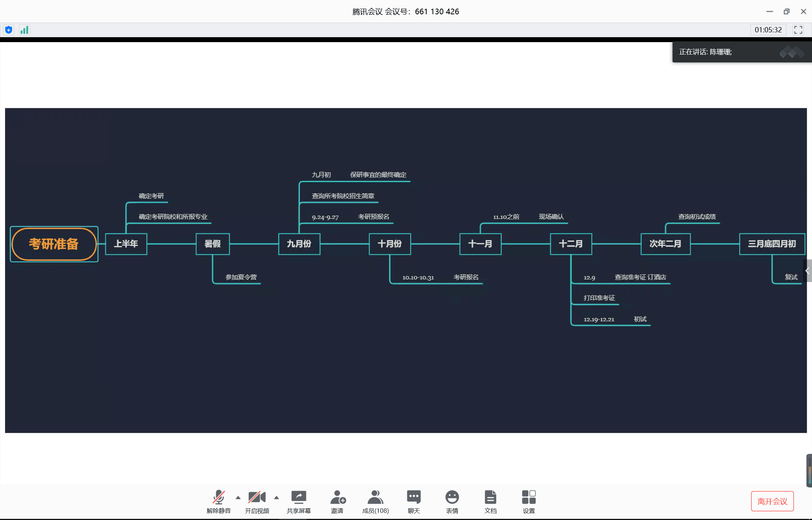Click the 九月份 node in the mind map
This screenshot has width=812, height=520.
point(299,244)
